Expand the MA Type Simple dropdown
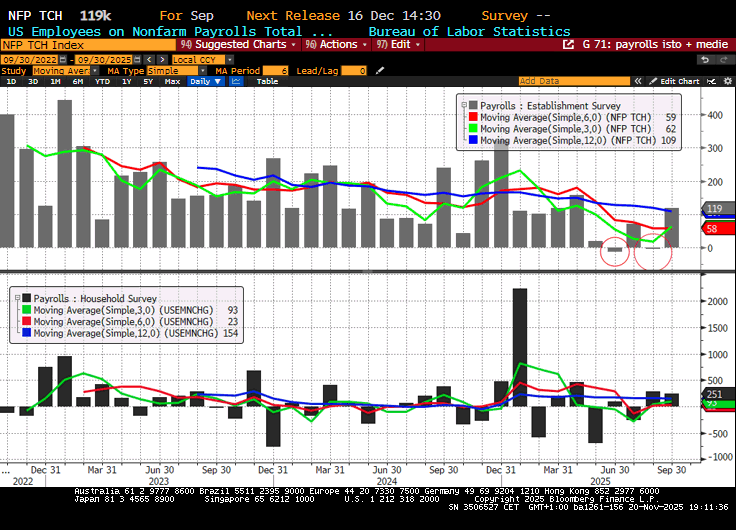Viewport: 736px width, 530px height. pyautogui.click(x=201, y=70)
